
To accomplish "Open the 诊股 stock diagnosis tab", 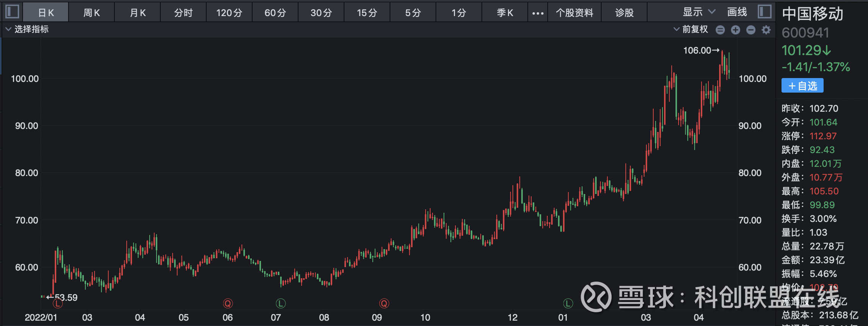I will coord(624,13).
